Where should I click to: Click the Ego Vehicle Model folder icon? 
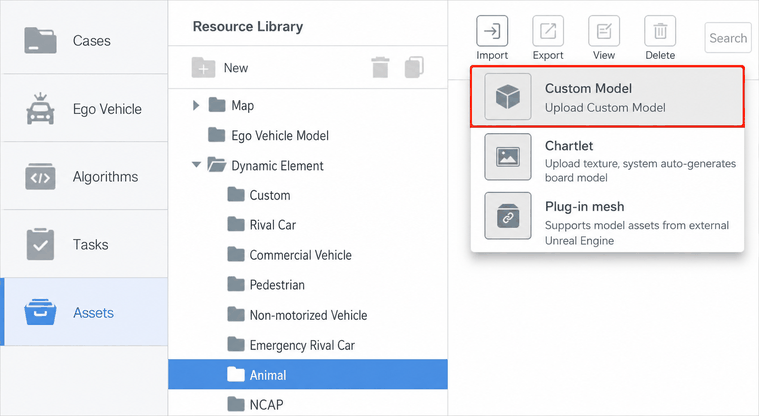[216, 135]
